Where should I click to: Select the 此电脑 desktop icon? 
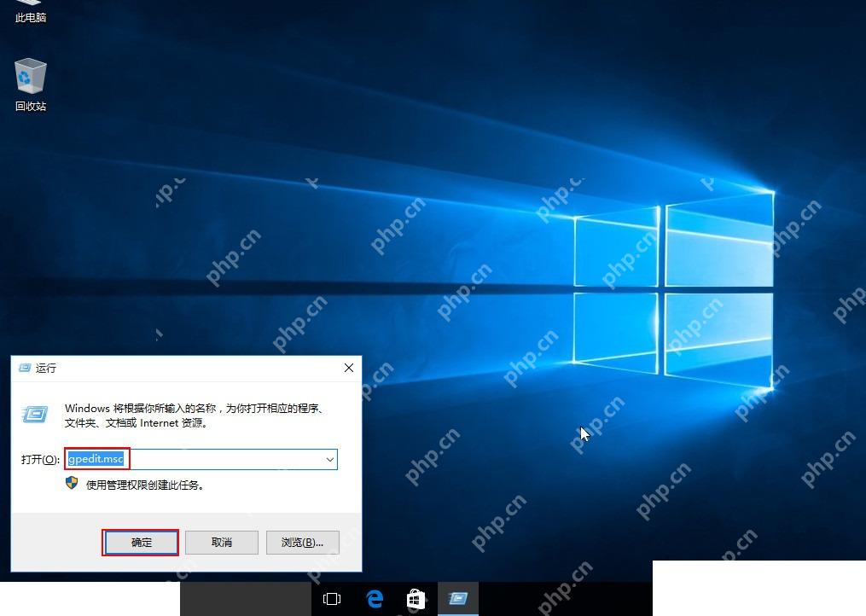coord(31,12)
